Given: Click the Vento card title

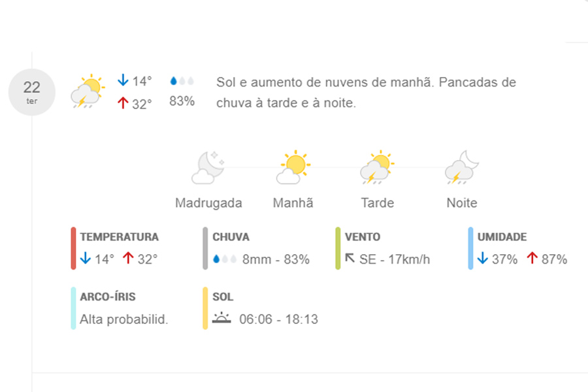Looking at the screenshot, I should pos(362,237).
